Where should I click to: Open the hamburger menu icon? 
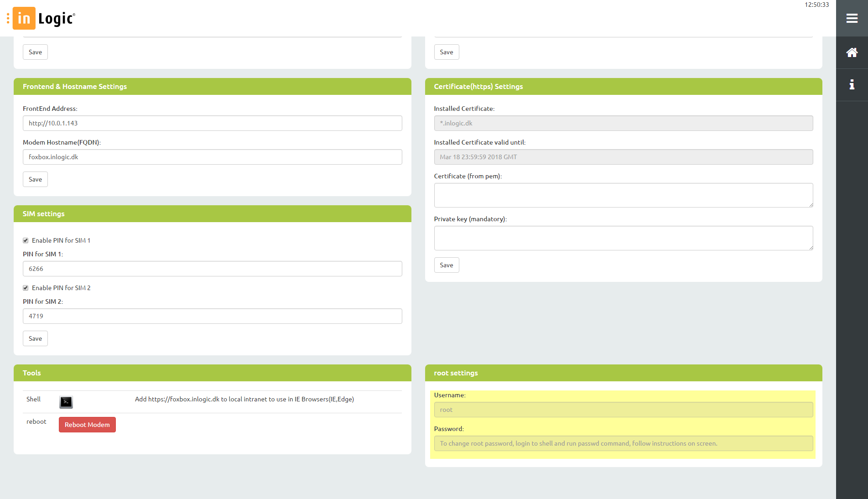pos(852,18)
